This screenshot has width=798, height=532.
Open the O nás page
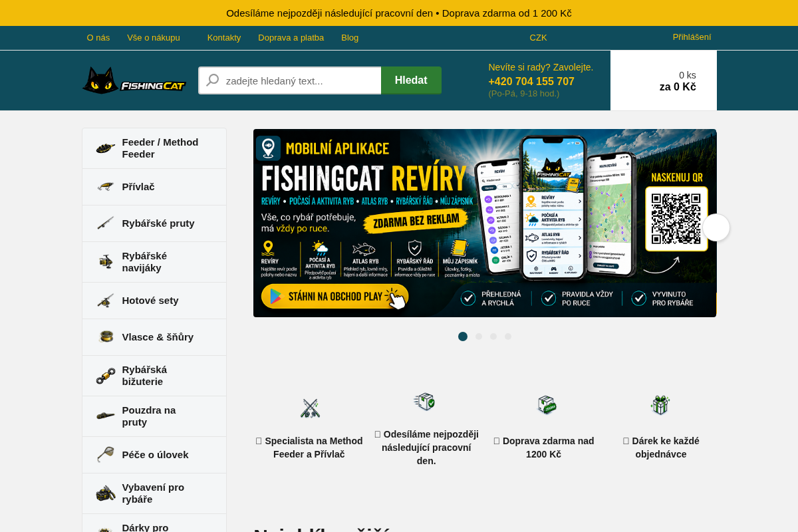tap(98, 38)
